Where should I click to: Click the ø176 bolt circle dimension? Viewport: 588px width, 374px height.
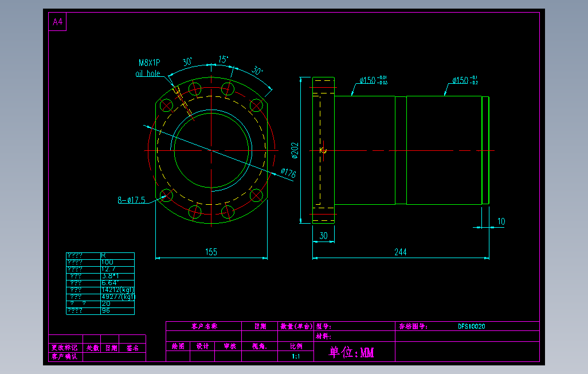[288, 173]
